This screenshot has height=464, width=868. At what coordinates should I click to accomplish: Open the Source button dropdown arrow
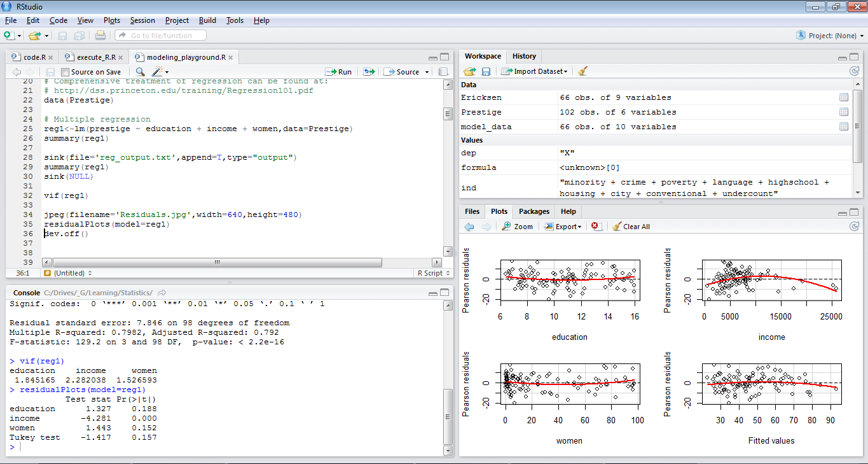point(427,72)
